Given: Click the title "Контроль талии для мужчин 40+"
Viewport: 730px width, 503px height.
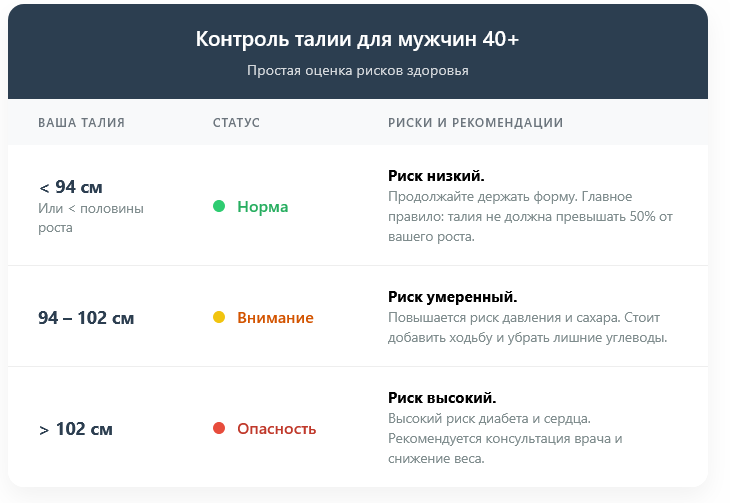Looking at the screenshot, I should 357,39.
